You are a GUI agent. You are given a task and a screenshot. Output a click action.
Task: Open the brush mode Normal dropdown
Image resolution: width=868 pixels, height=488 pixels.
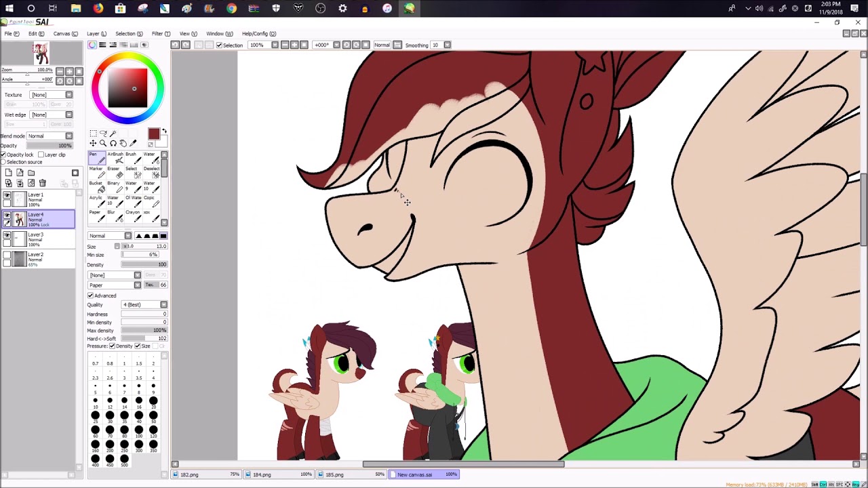point(110,236)
